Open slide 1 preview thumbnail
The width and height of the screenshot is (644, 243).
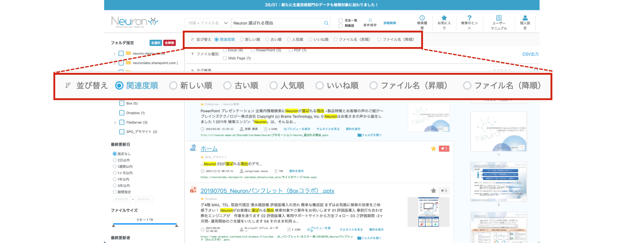[498, 132]
